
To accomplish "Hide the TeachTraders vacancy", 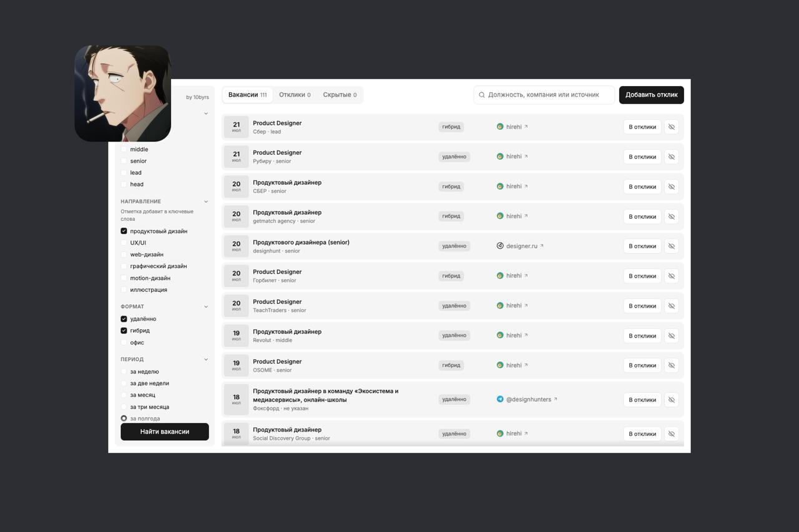I will [671, 306].
